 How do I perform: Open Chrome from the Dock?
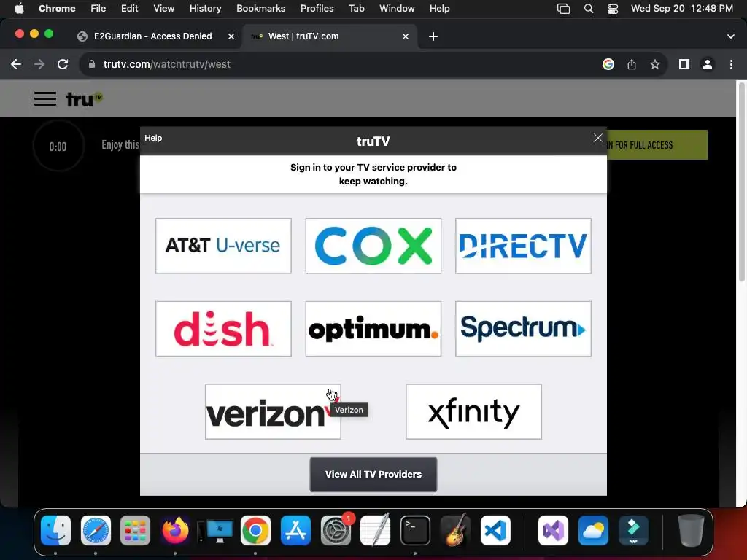tap(255, 530)
